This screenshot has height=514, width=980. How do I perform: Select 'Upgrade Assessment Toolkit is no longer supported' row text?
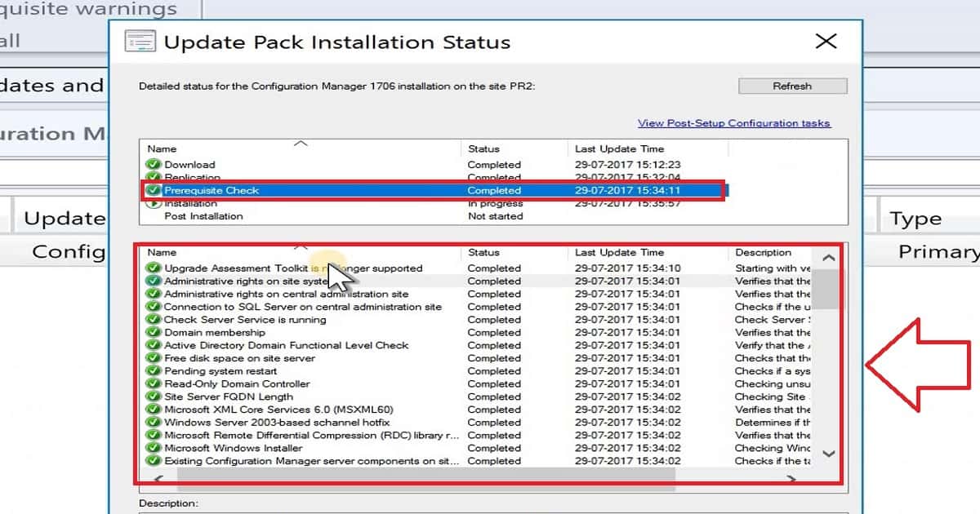(293, 268)
